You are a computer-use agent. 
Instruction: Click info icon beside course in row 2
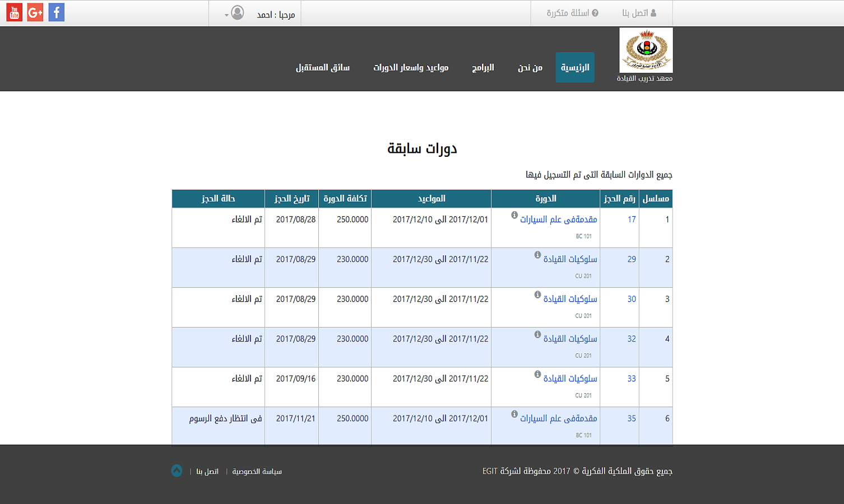click(537, 255)
